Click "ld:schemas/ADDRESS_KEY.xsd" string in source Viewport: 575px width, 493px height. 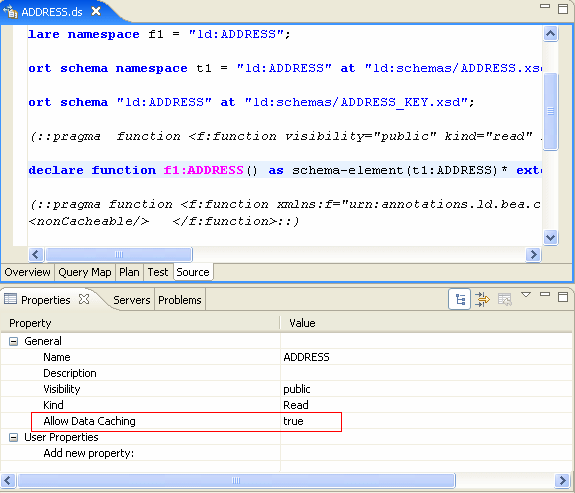click(x=356, y=102)
